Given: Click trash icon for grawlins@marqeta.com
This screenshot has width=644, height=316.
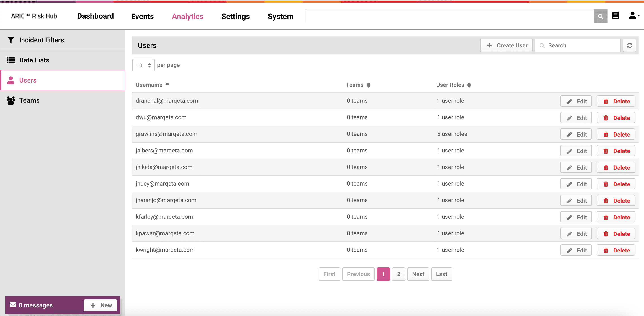Looking at the screenshot, I should point(606,135).
